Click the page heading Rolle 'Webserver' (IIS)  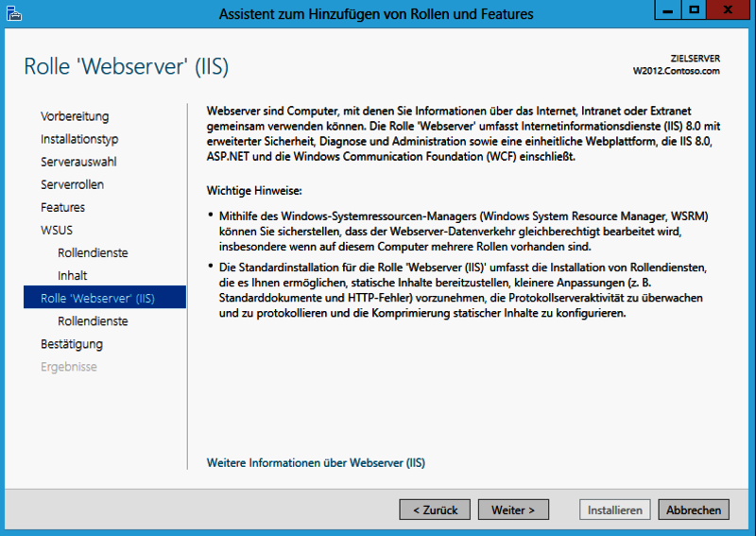127,66
